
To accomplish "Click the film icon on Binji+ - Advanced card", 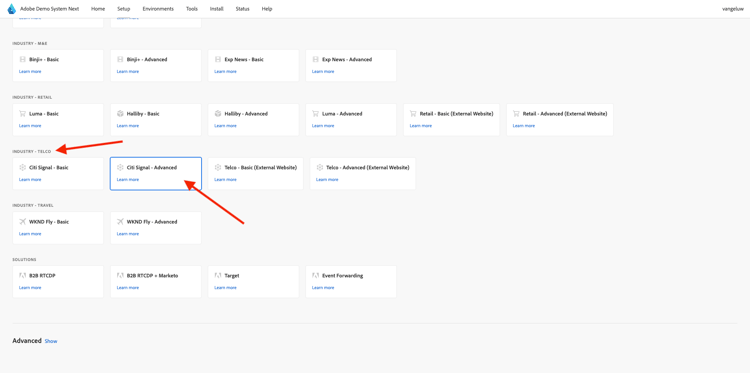I will (x=120, y=60).
